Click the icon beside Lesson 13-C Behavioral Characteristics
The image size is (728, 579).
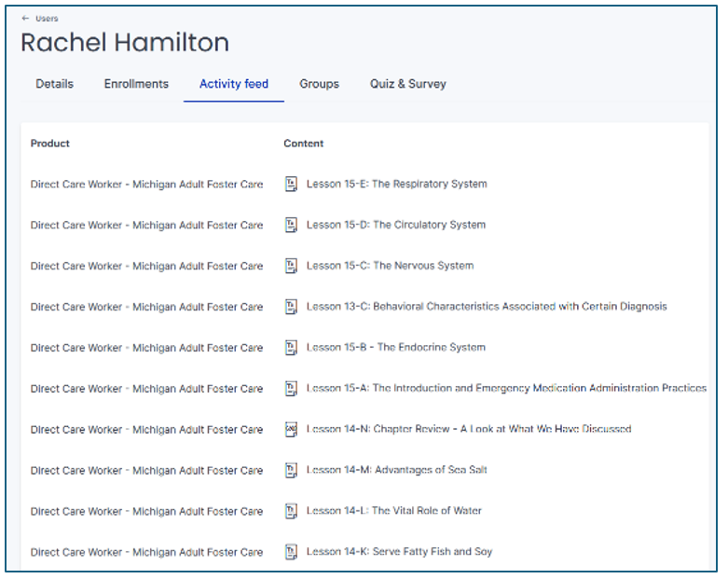(x=291, y=307)
